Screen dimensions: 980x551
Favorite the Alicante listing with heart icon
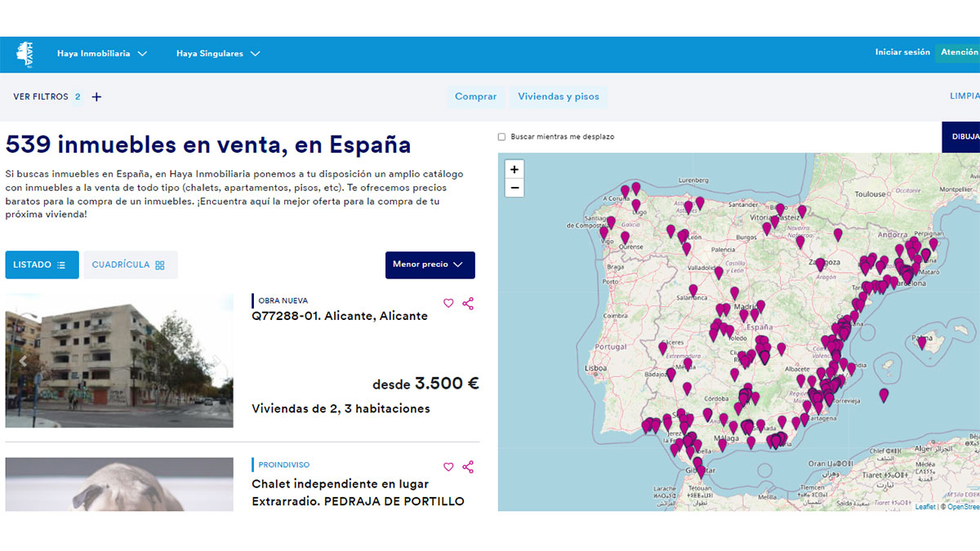coord(448,304)
